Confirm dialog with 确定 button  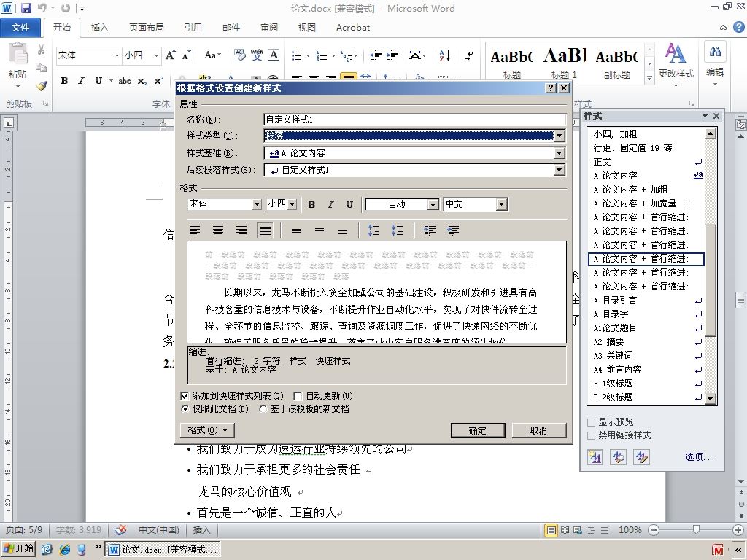[x=478, y=430]
